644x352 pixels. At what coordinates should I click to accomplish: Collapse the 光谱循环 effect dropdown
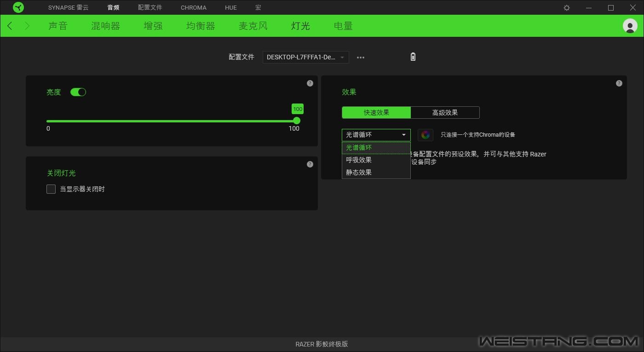(x=376, y=135)
